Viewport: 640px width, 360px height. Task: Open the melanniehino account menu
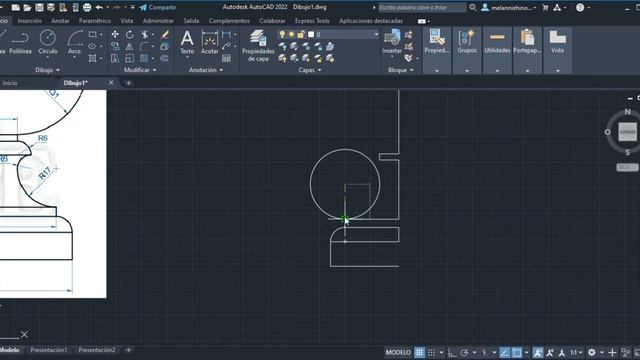point(509,7)
